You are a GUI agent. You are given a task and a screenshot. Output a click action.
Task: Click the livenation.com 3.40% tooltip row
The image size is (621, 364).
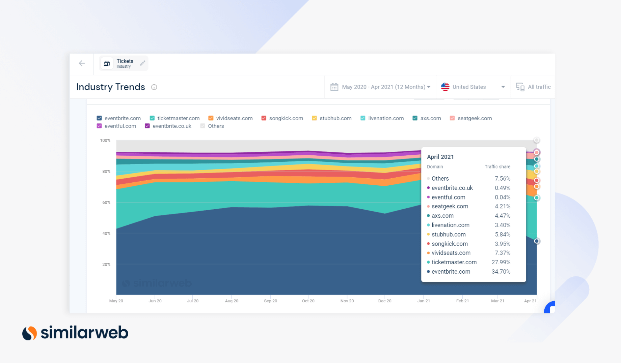pos(469,225)
